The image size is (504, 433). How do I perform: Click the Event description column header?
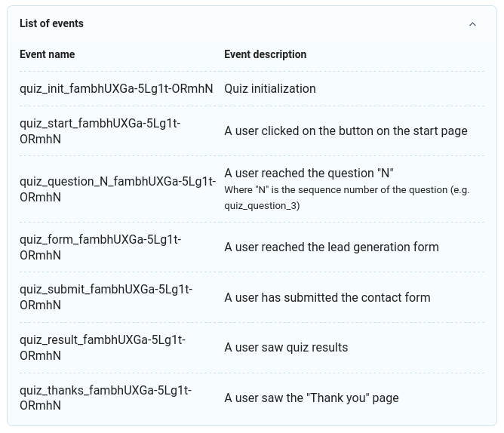tap(265, 54)
